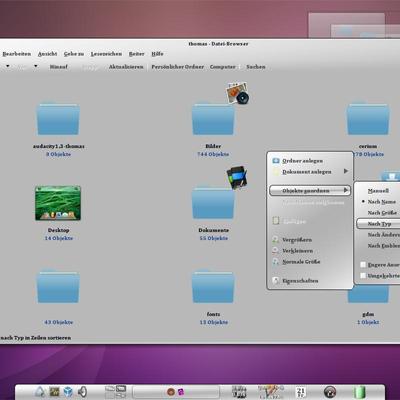
Task: Open the Objekte anordnen submenu
Action: [x=310, y=191]
